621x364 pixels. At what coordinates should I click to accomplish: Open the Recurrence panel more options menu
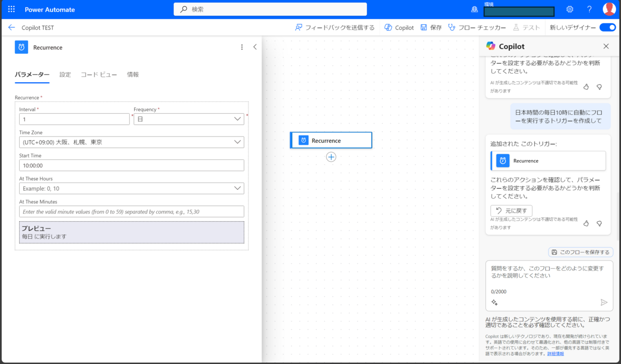pyautogui.click(x=242, y=47)
